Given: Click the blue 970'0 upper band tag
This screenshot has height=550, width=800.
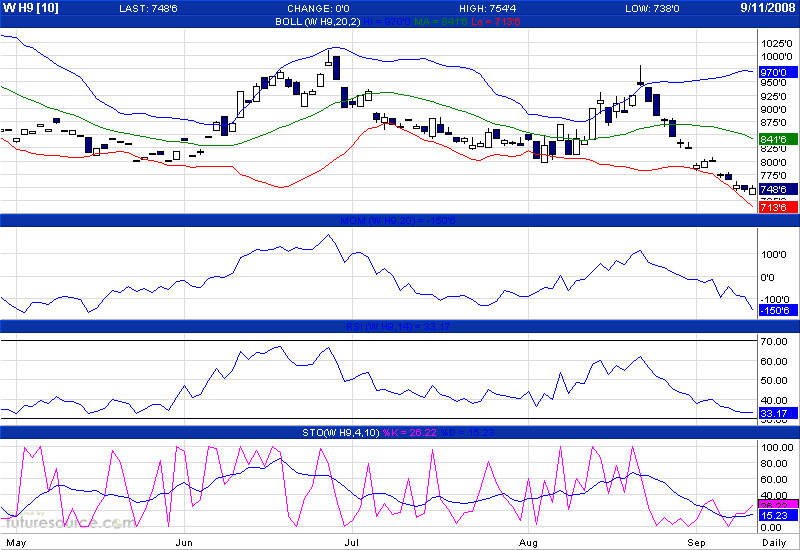Looking at the screenshot, I should click(778, 72).
